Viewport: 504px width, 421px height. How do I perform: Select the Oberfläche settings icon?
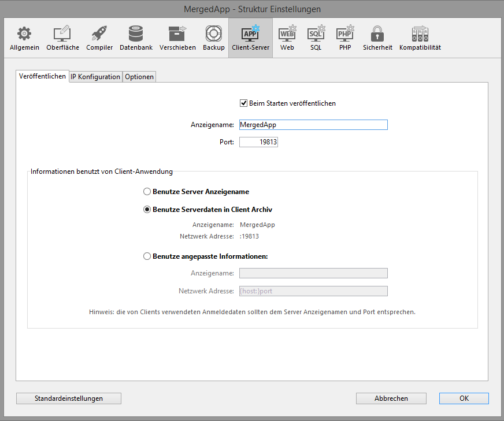(62, 38)
